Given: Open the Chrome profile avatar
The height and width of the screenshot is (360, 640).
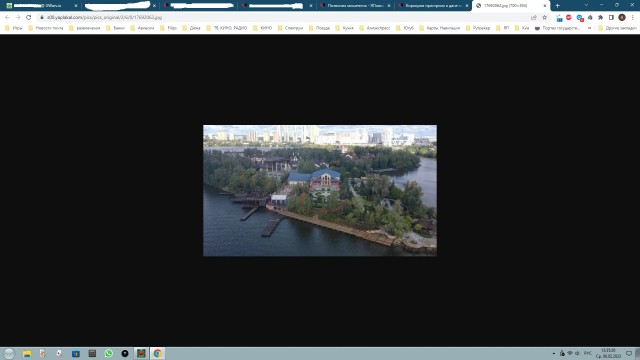Looking at the screenshot, I should 622,18.
